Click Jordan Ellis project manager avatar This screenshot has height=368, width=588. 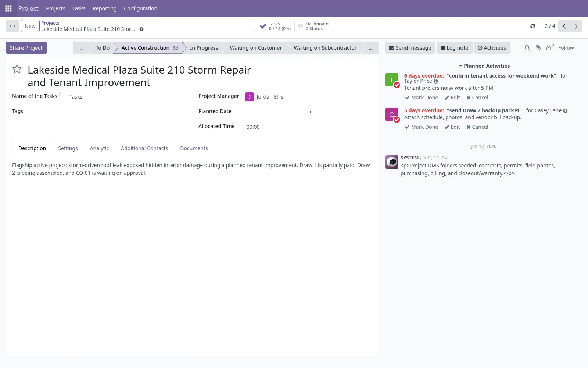pyautogui.click(x=250, y=97)
